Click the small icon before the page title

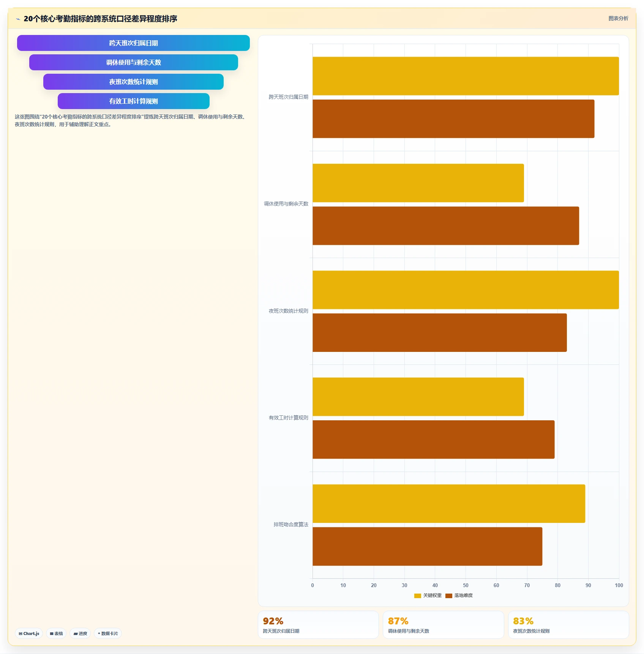tap(18, 19)
